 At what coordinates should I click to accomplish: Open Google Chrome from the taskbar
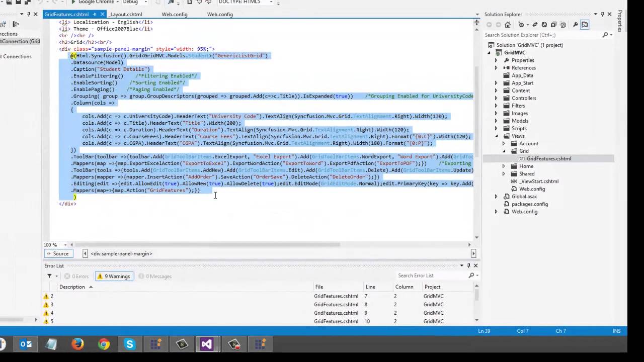pyautogui.click(x=104, y=344)
